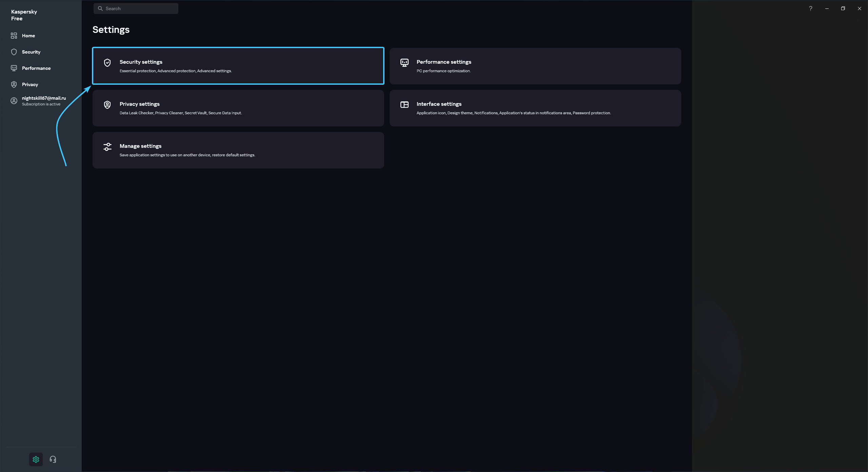Open the Performance settings card

(x=535, y=66)
